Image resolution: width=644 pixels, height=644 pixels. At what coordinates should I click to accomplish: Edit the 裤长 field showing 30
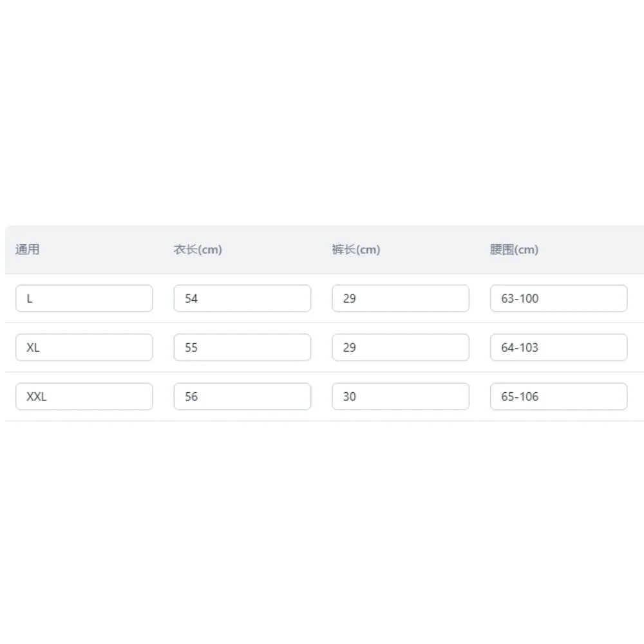tap(401, 397)
